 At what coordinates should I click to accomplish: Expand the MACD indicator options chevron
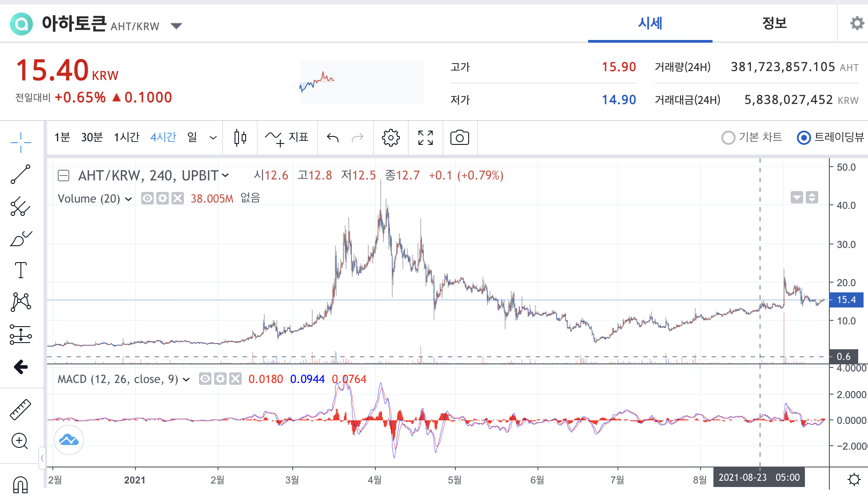[x=186, y=379]
